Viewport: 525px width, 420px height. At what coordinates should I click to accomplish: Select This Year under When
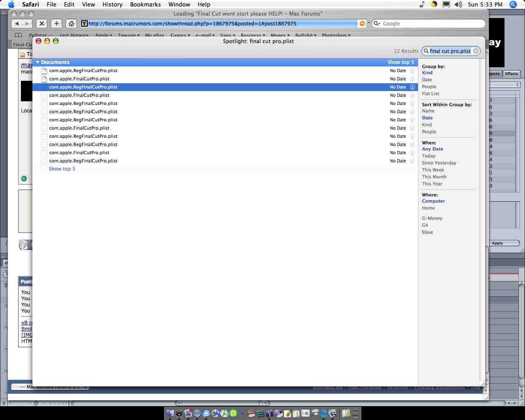point(432,184)
